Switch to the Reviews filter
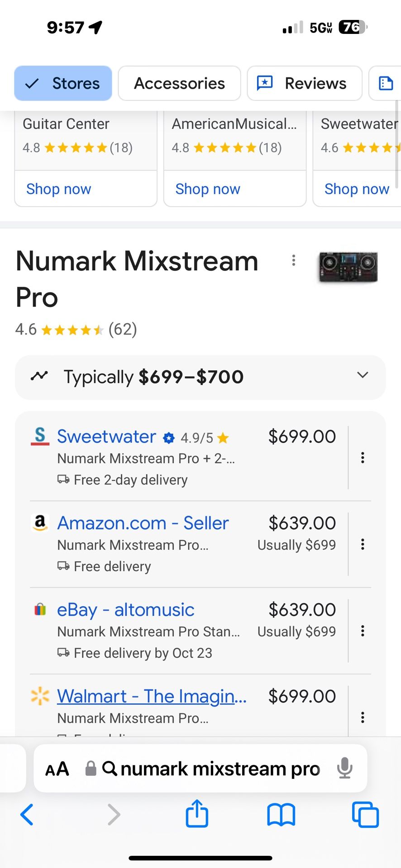The height and width of the screenshot is (868, 401). coord(305,83)
